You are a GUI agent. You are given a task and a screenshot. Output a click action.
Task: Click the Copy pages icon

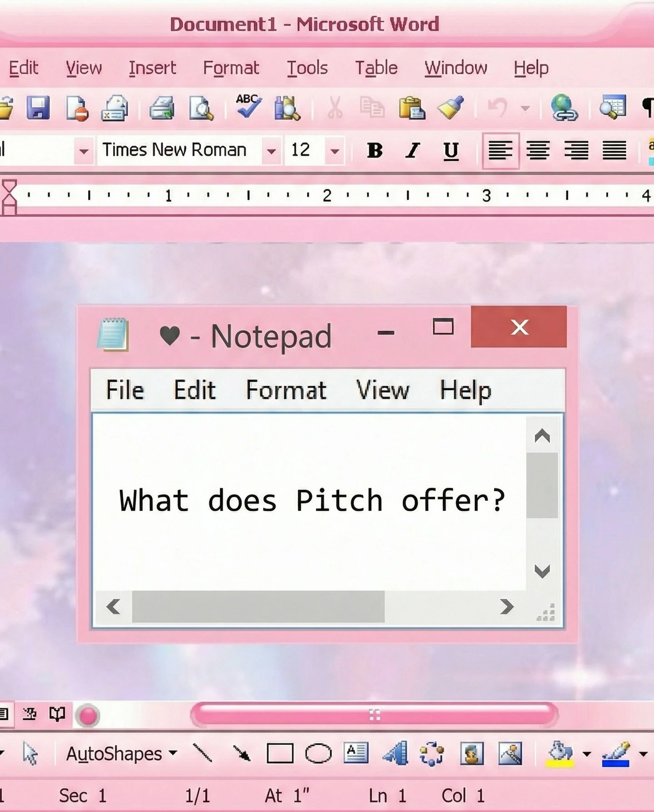tap(372, 108)
